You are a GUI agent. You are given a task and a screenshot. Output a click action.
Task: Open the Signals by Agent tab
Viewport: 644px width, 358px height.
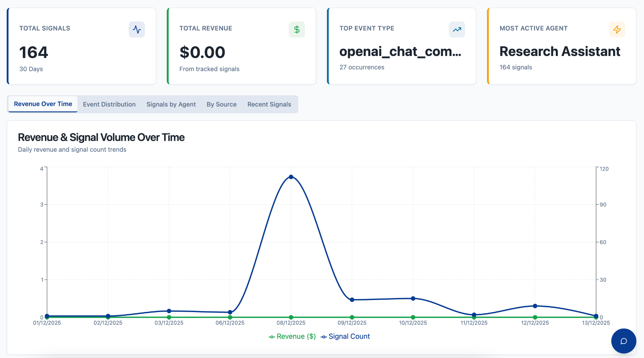171,104
